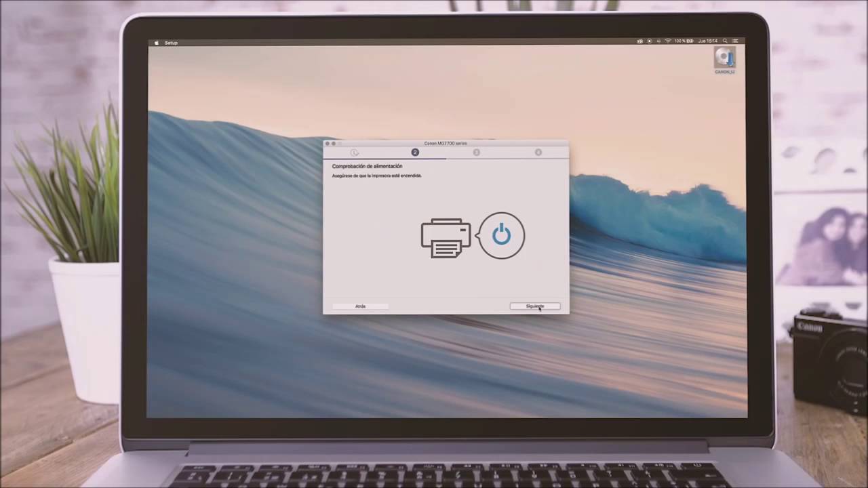This screenshot has height=488, width=868.
Task: Click the battery 100 % indicator
Action: coord(684,41)
